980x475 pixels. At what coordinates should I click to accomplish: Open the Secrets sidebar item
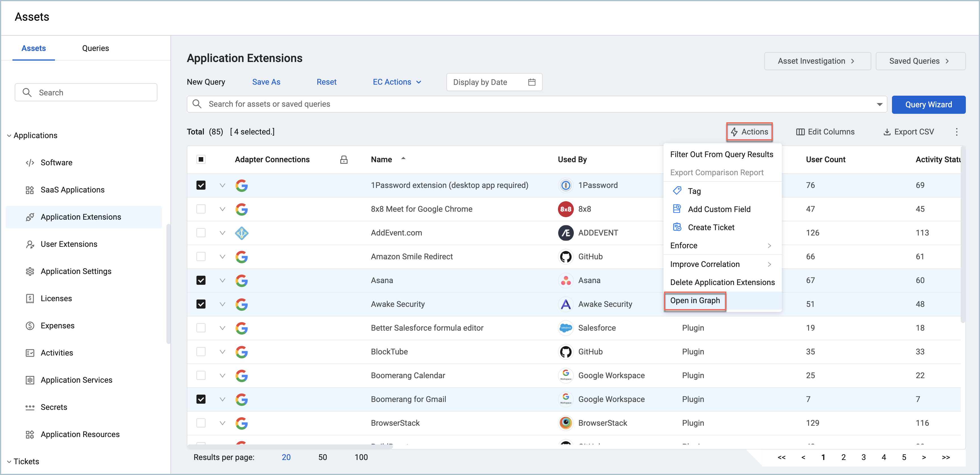point(54,407)
